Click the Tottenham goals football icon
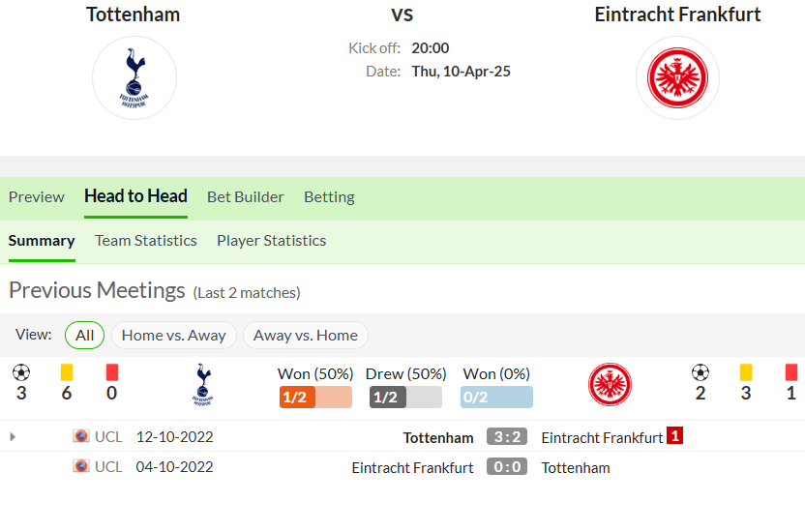Image resolution: width=805 pixels, height=532 pixels. [x=21, y=372]
